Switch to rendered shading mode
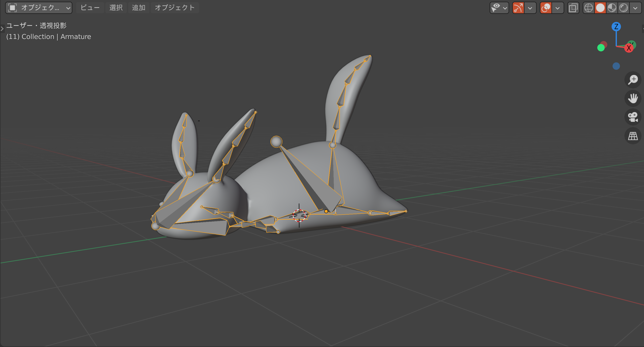 click(624, 8)
